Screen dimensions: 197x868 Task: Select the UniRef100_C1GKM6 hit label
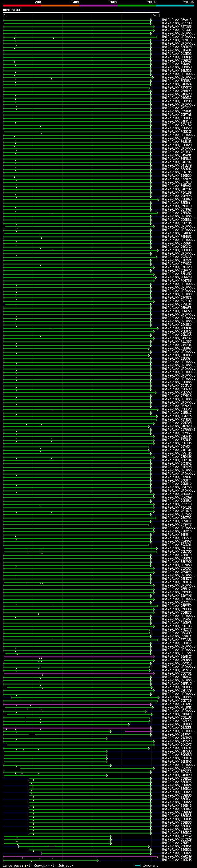(177, 860)
